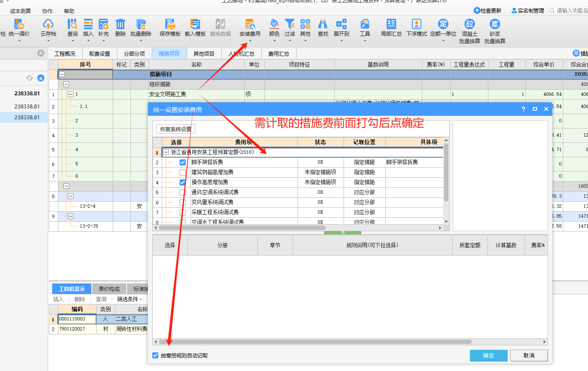Click the 取消 button
The height and width of the screenshot is (371, 588).
[x=529, y=355]
